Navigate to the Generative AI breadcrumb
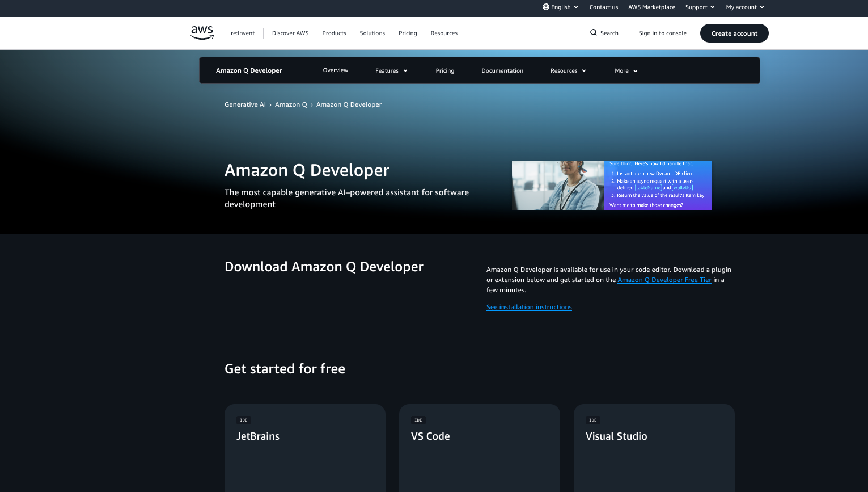 (245, 104)
